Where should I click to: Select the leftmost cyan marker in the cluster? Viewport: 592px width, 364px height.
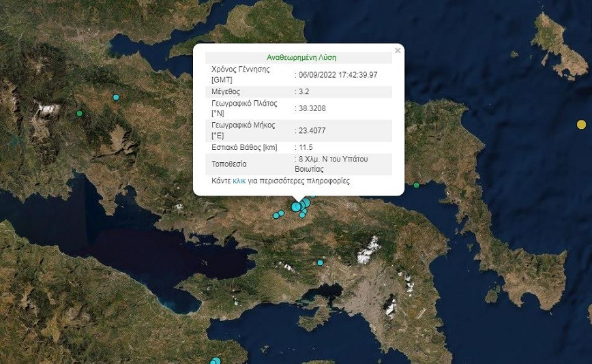pos(276,215)
